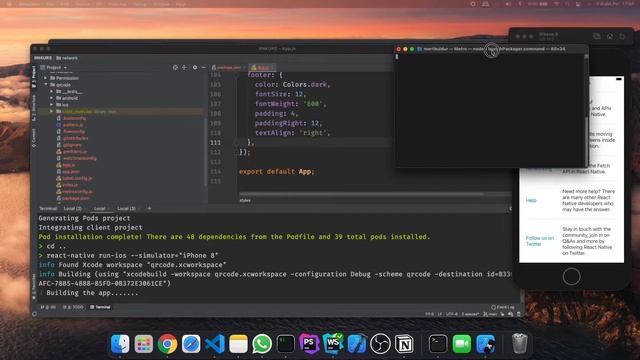
Task: Expand the android folder
Action: click(x=51, y=98)
